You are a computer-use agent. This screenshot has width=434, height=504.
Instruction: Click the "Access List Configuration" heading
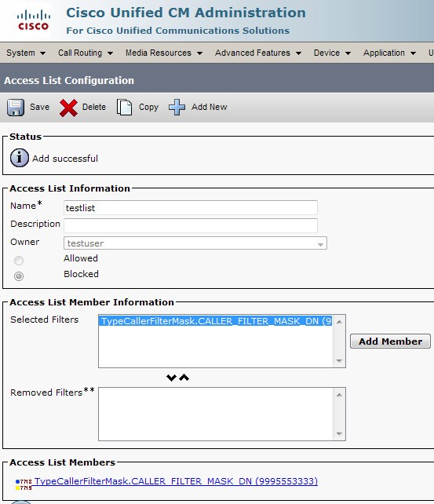pyautogui.click(x=69, y=80)
